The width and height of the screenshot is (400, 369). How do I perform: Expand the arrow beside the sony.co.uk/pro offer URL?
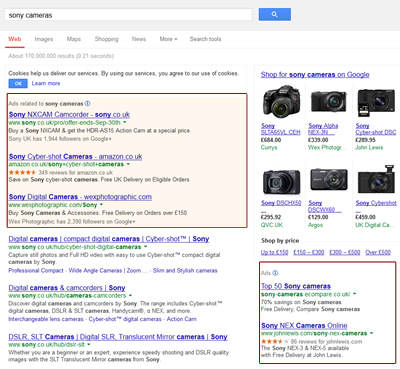point(125,123)
